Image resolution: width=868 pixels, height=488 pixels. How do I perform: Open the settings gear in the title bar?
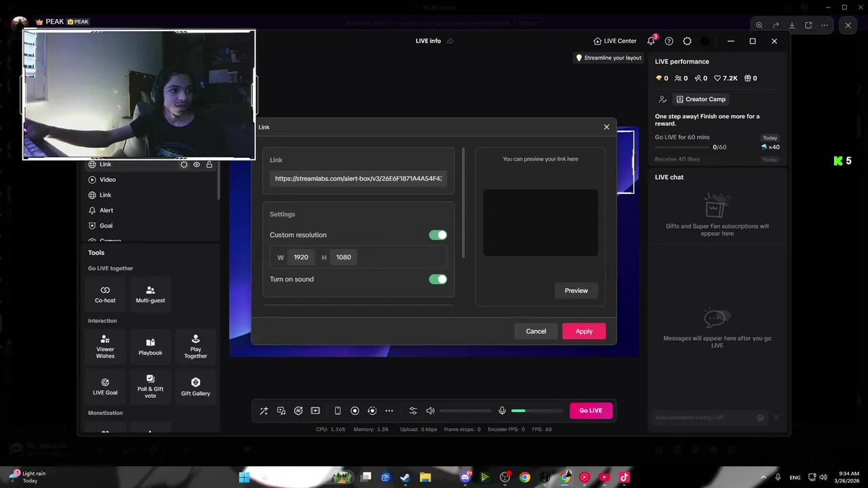tap(687, 41)
